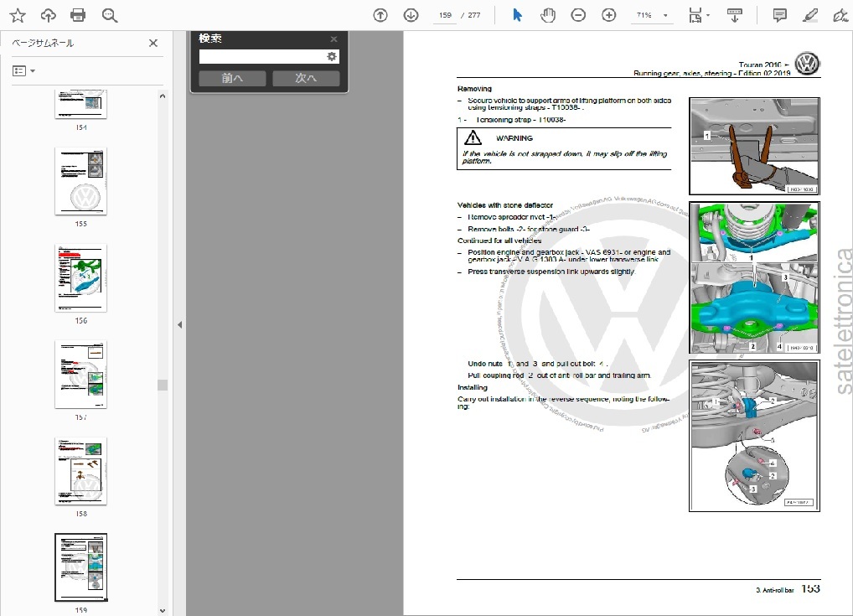
Task: Click the coupling rod illustration
Action: (754, 435)
